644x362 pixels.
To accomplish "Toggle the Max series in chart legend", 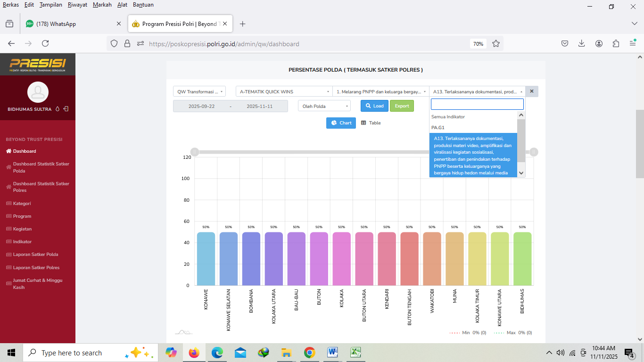I will coord(512,333).
